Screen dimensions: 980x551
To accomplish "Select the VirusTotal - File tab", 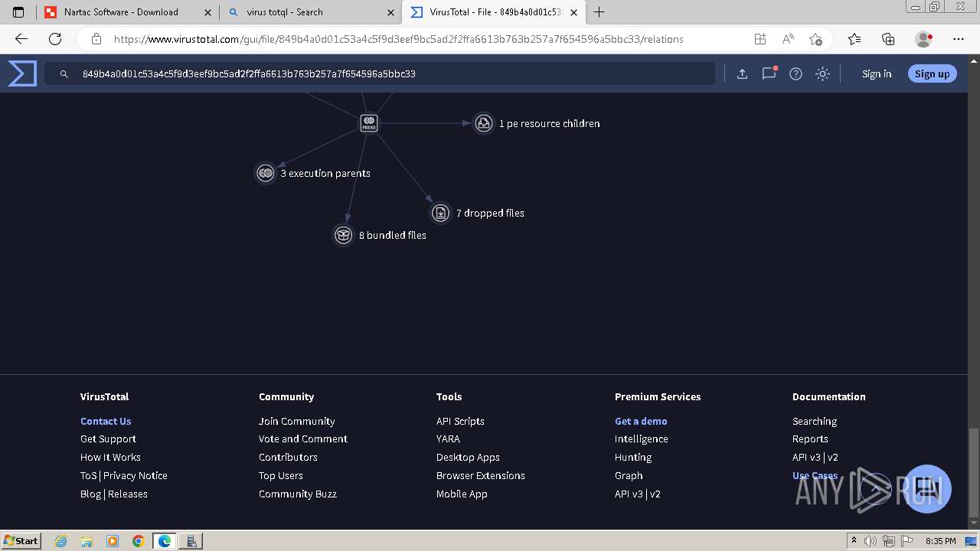I will pos(494,12).
